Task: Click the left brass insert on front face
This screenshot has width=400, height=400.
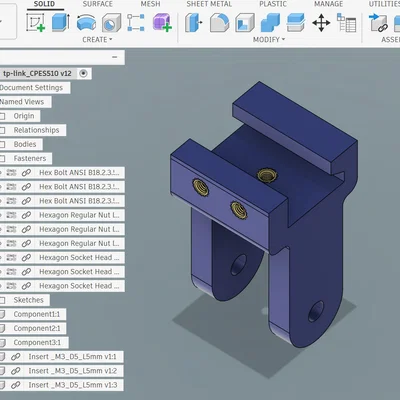Action: point(201,186)
